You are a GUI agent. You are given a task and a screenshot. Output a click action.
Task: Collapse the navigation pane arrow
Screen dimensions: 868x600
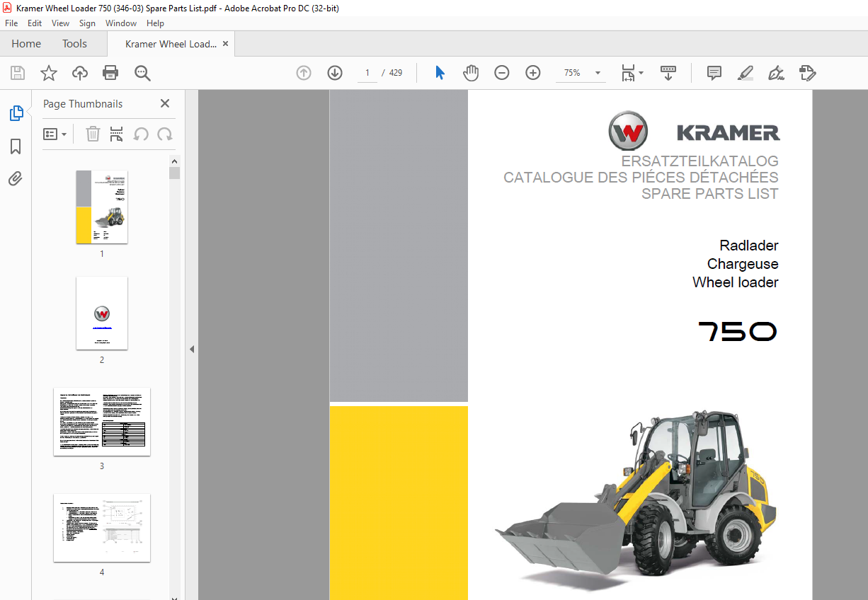(x=191, y=349)
